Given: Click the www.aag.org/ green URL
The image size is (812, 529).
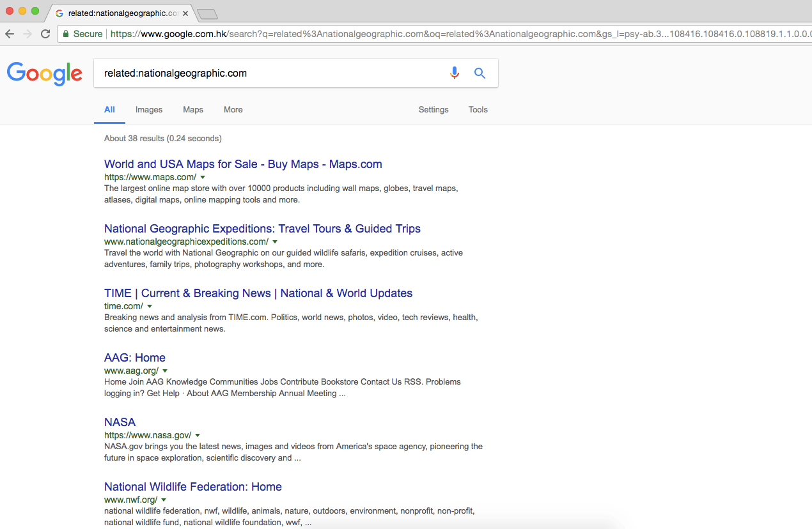Looking at the screenshot, I should pos(131,371).
